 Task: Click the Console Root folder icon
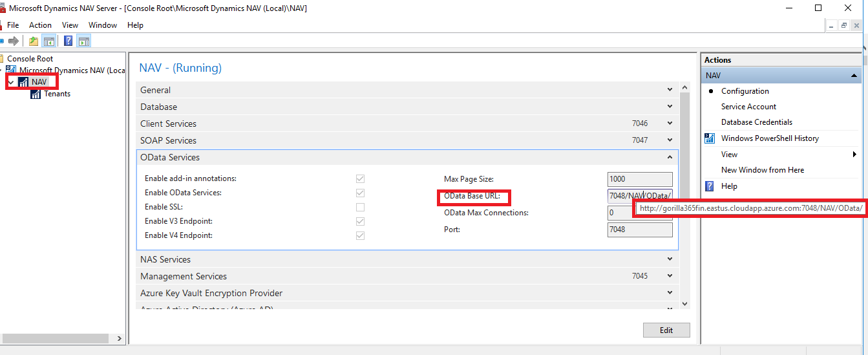click(x=2, y=58)
